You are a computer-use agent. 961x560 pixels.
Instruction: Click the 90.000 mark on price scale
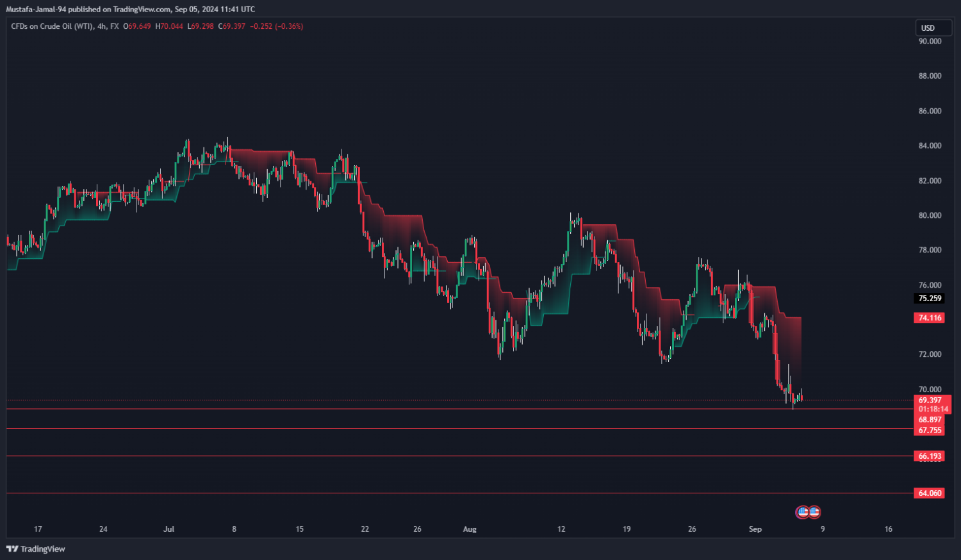pos(930,41)
